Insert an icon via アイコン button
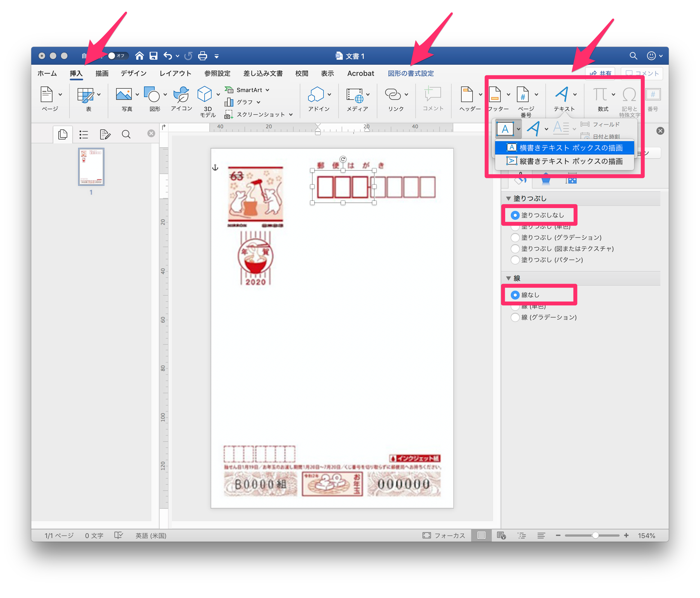700x598 pixels. [181, 98]
